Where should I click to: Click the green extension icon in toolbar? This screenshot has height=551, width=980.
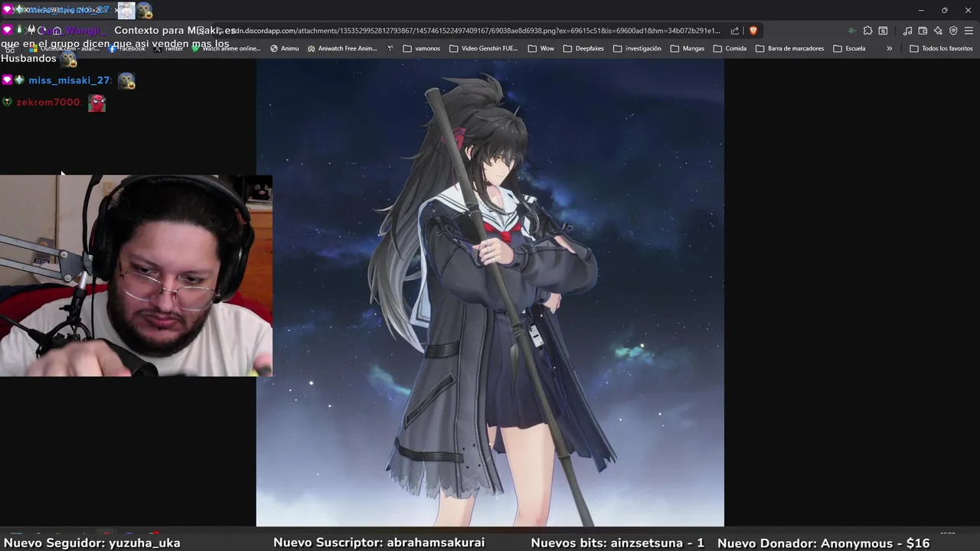[x=852, y=31]
